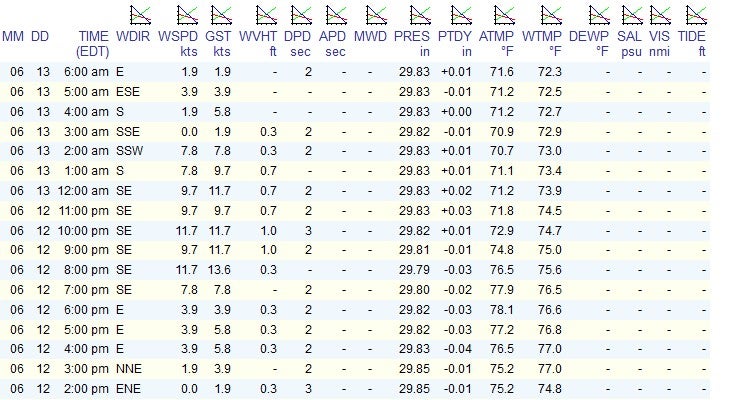Open the plot icon above WDIR
Screen dimensions: 747x400
(x=141, y=15)
